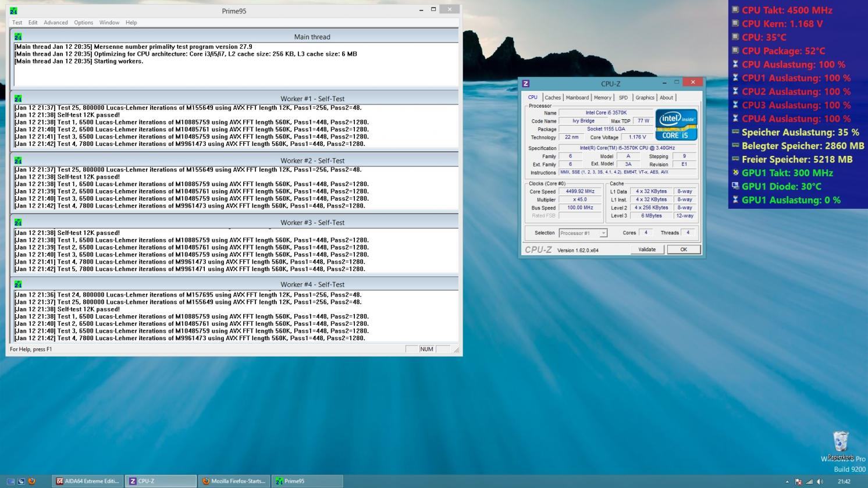Click the Code Name value Ivy Bridge
Image resolution: width=868 pixels, height=488 pixels.
click(584, 121)
